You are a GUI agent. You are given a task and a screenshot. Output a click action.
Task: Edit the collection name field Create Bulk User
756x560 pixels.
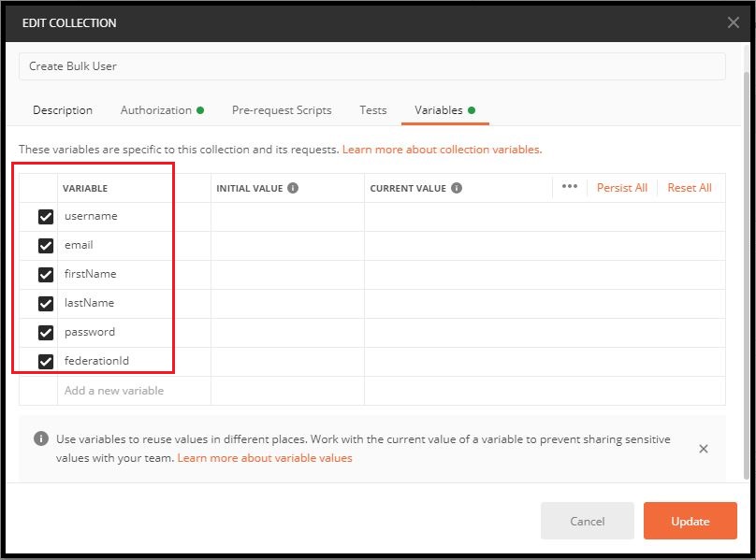(x=372, y=66)
